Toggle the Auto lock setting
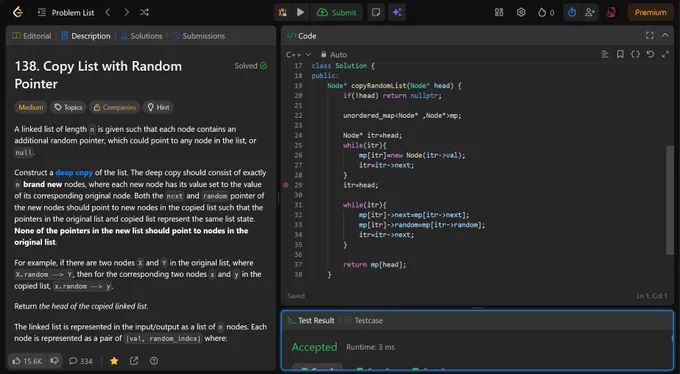 (x=333, y=55)
